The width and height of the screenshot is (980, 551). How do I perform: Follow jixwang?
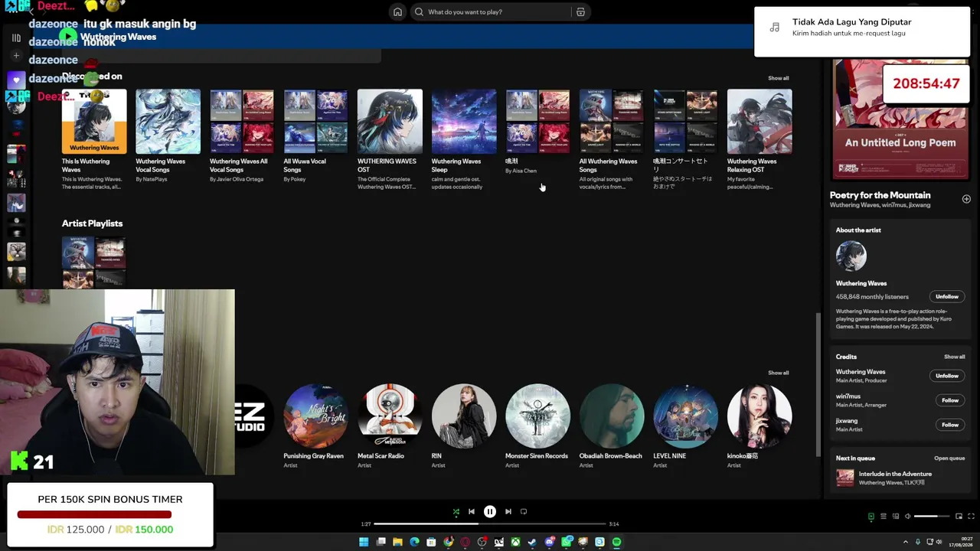click(950, 425)
